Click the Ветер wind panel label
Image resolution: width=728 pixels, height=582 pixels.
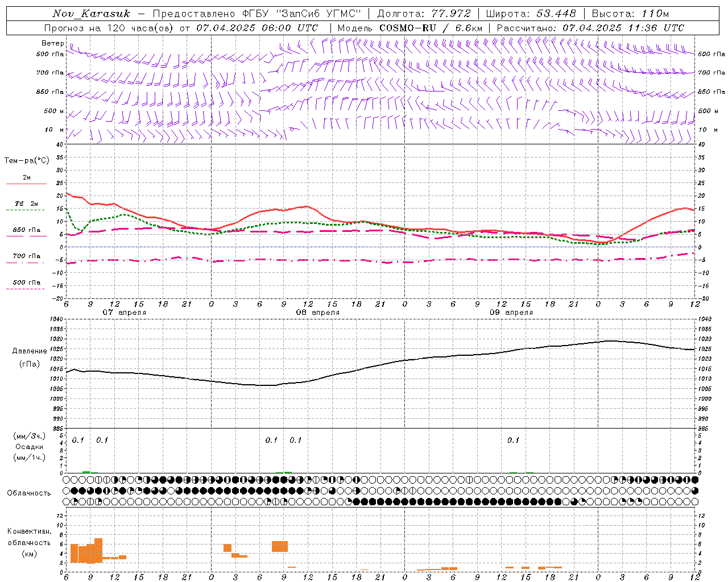coord(52,43)
